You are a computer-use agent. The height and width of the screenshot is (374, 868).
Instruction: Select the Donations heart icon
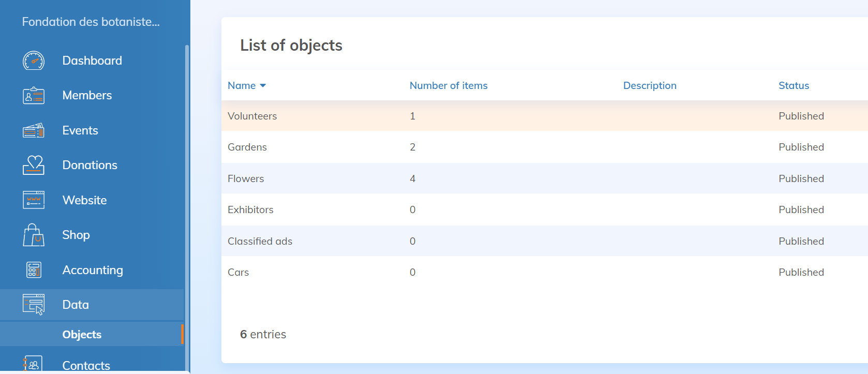[34, 165]
